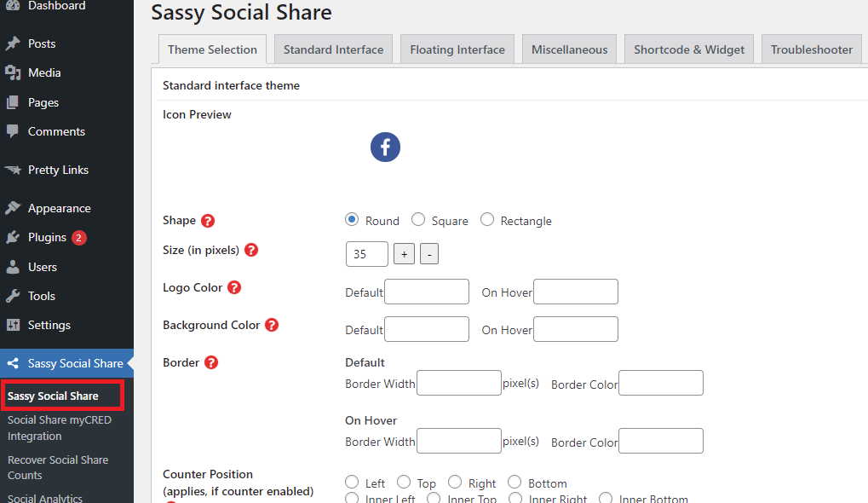Open Social Analytics submenu link
868x503 pixels.
(45, 498)
